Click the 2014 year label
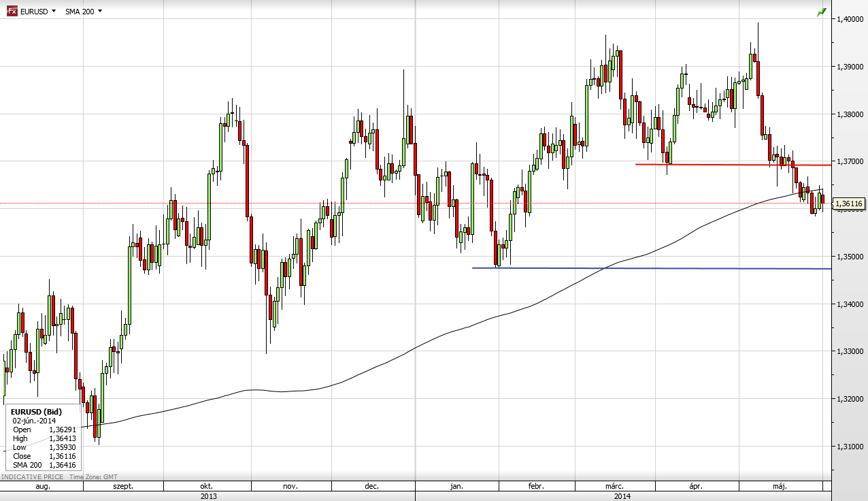 click(622, 496)
